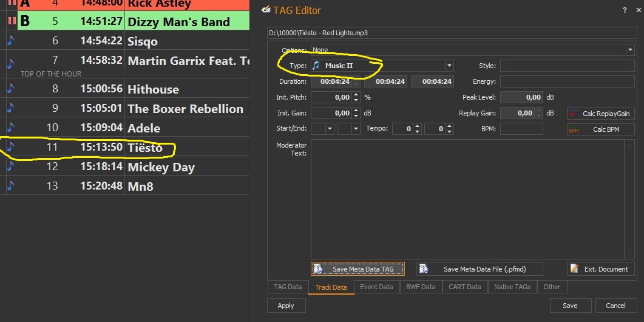644x322 pixels.
Task: Click the TOP OF THE HOUR marker
Action: coord(51,74)
